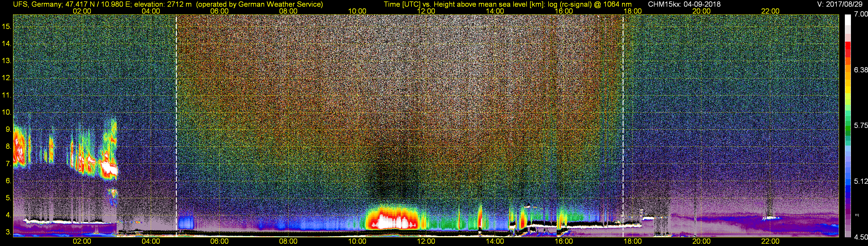Viewport: 868px width, 246px height.
Task: Click the 20:00 label on the top time axis
Action: (702, 11)
